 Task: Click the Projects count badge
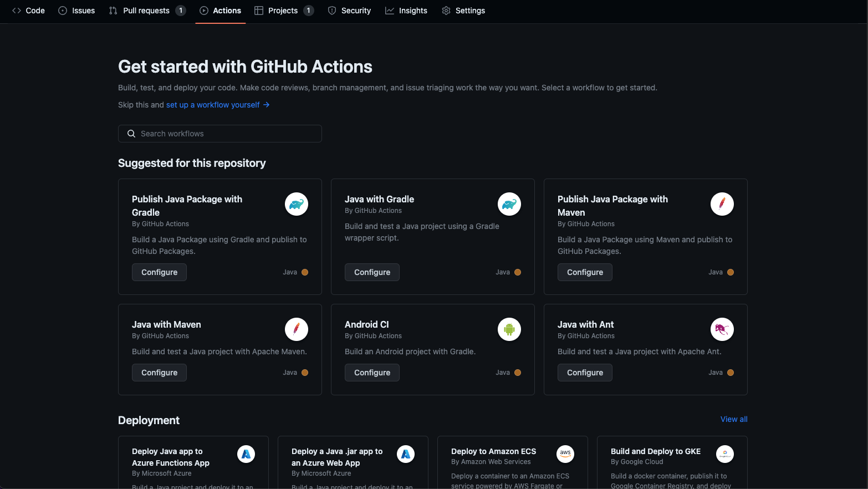[x=309, y=11]
